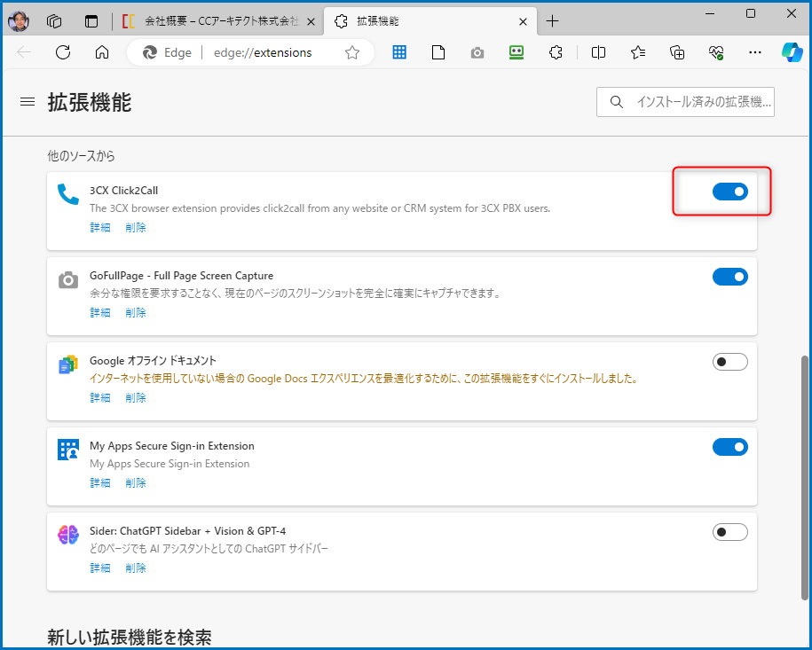Click the 3CX Click2Call phone icon
Viewport: 812px width, 650px height.
click(67, 194)
